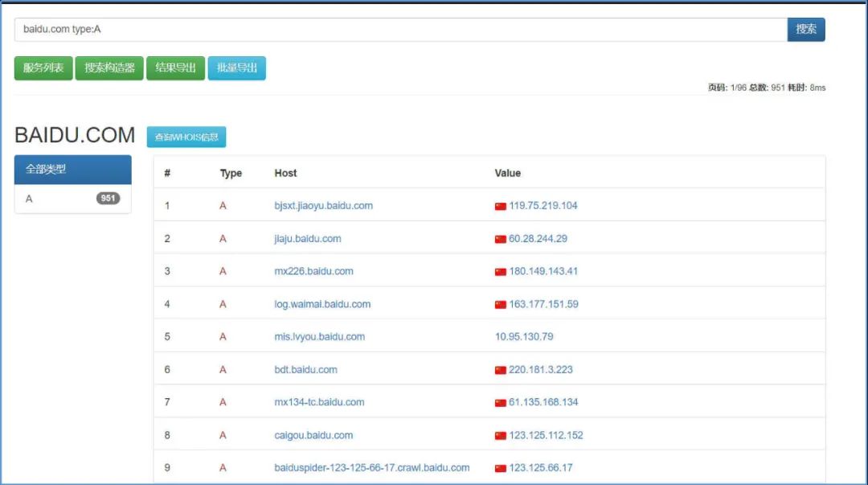
Task: Open host mx134-tc.baidu.com
Action: tap(319, 402)
